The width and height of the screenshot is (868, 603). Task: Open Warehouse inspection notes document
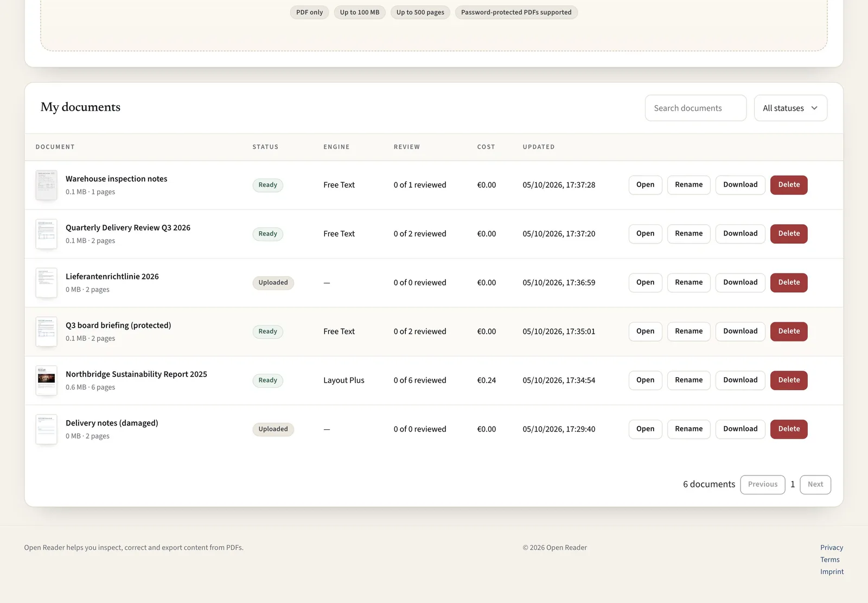coord(645,185)
